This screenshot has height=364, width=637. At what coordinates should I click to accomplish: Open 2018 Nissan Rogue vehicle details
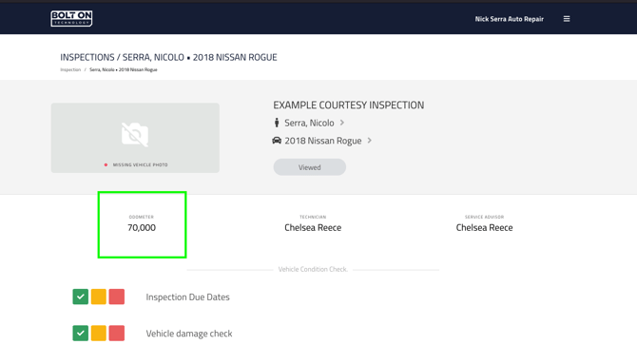pos(323,141)
